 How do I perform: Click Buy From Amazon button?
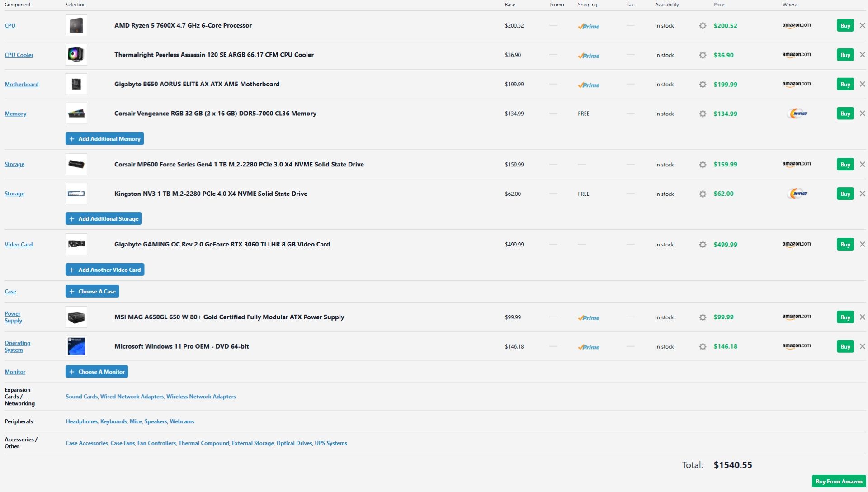839,482
